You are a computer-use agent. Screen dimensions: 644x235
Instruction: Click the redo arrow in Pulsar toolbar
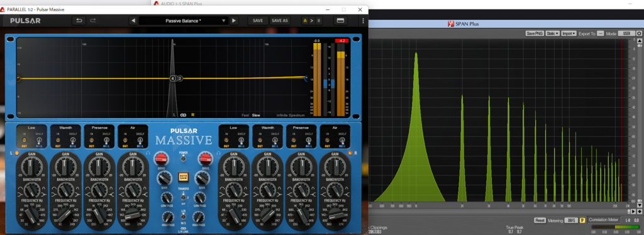pos(92,21)
